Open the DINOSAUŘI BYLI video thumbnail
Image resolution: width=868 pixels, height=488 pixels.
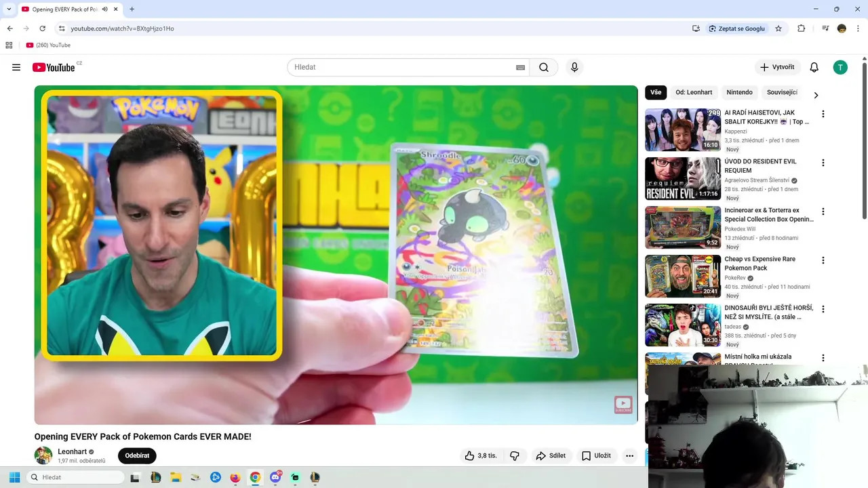point(683,325)
